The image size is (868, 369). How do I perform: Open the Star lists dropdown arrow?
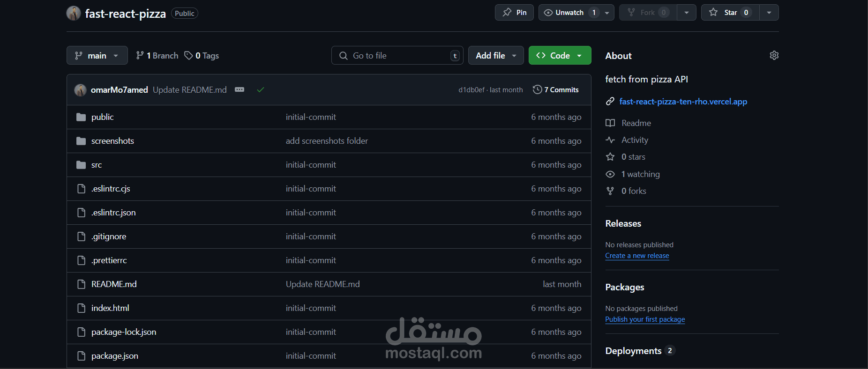(769, 13)
